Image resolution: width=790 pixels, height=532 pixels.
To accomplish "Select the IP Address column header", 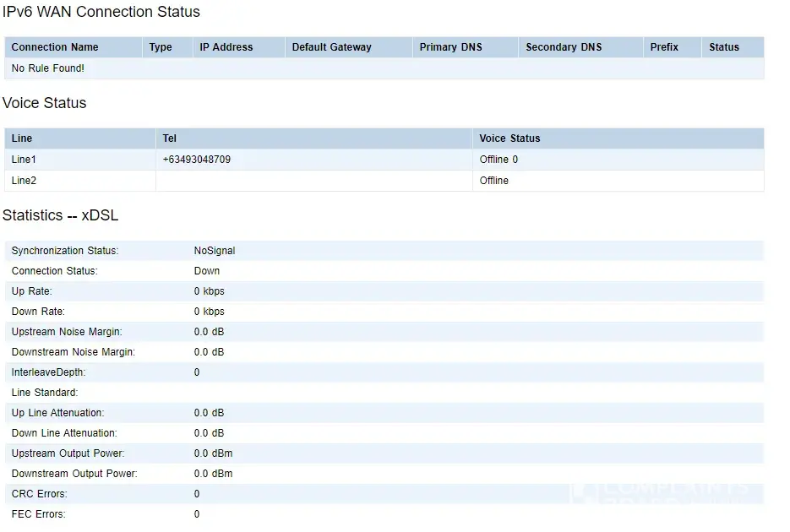I will (x=226, y=47).
